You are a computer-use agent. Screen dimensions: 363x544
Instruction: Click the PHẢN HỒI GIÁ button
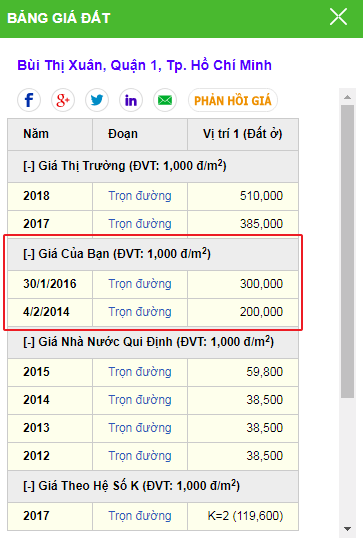233,101
